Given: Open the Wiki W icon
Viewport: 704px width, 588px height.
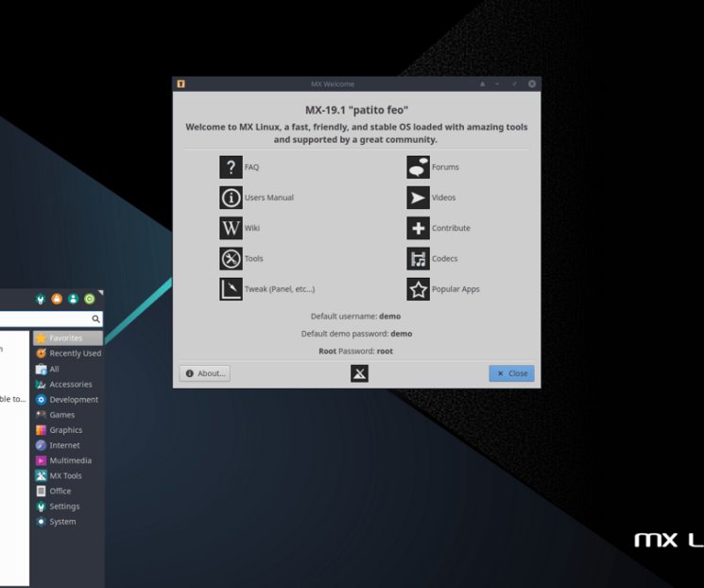Looking at the screenshot, I should (x=231, y=228).
